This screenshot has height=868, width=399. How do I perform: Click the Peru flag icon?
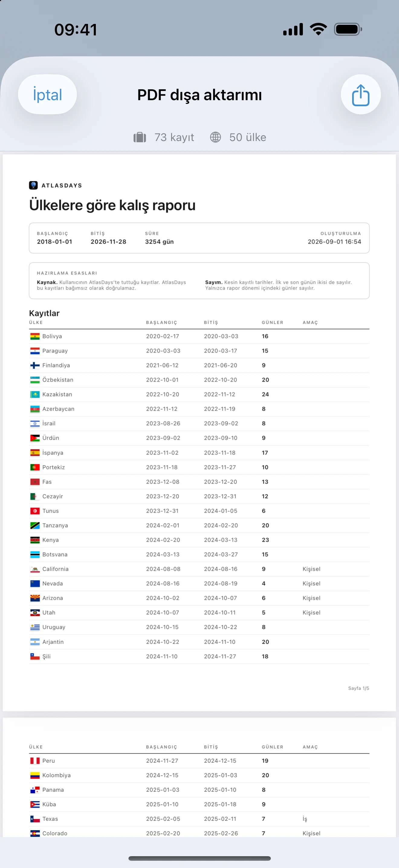point(35,761)
